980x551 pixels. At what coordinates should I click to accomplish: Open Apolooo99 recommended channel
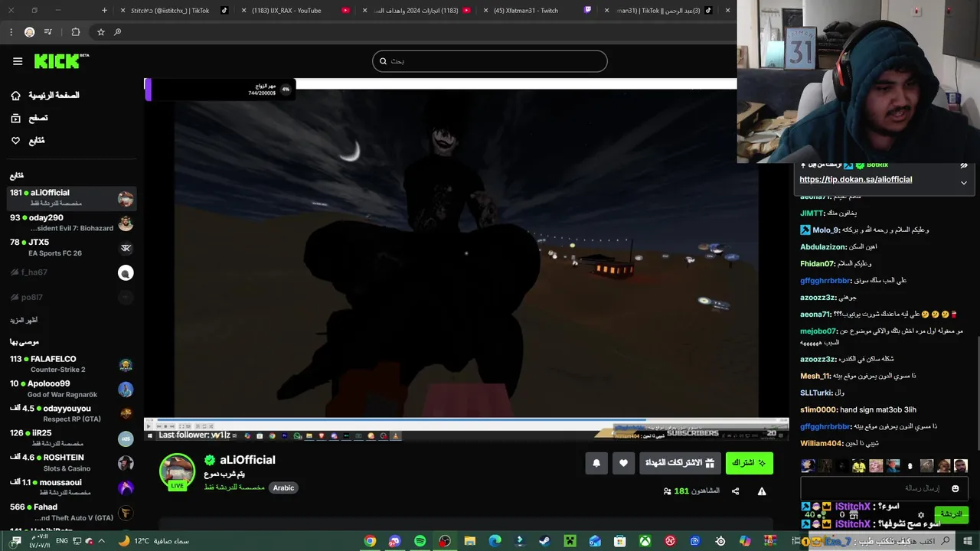[x=71, y=389]
